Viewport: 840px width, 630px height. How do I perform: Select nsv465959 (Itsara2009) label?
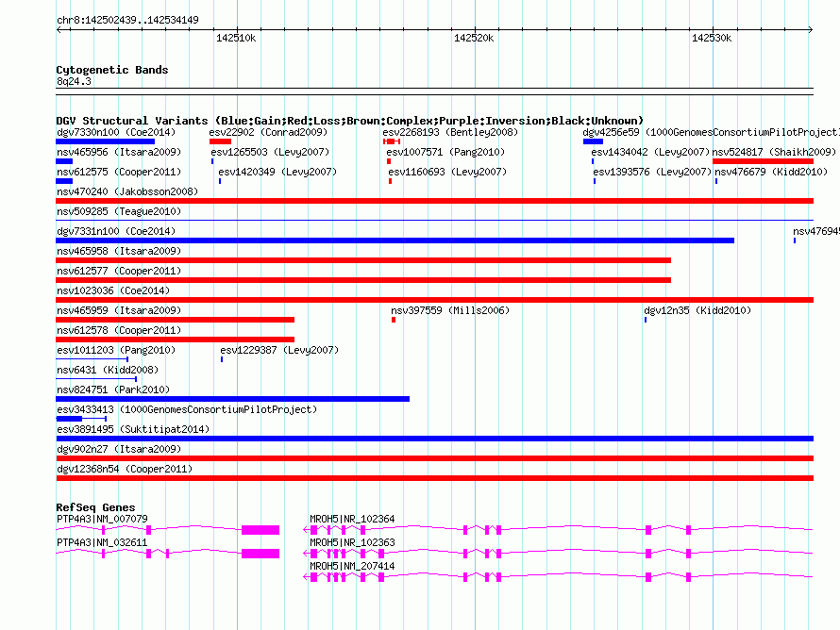coord(119,310)
